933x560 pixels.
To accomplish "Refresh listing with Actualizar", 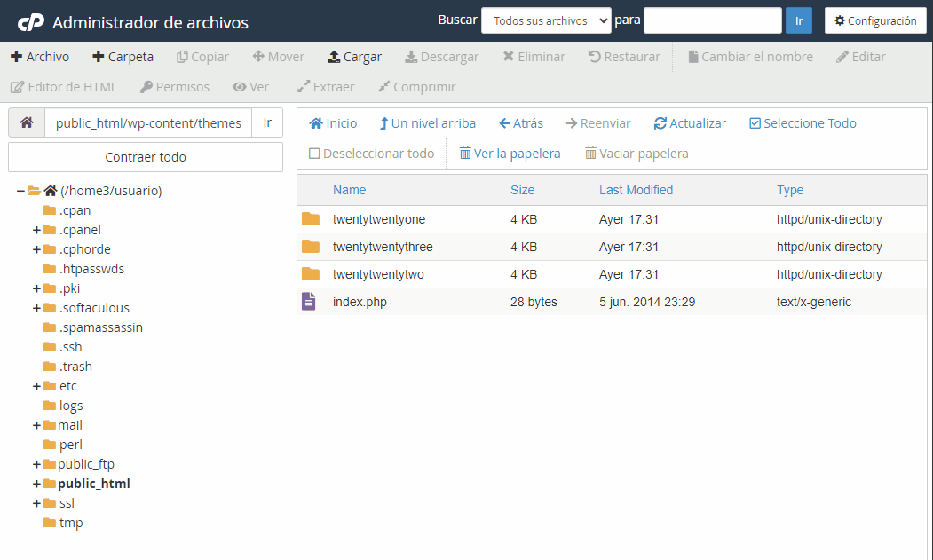I will (690, 123).
